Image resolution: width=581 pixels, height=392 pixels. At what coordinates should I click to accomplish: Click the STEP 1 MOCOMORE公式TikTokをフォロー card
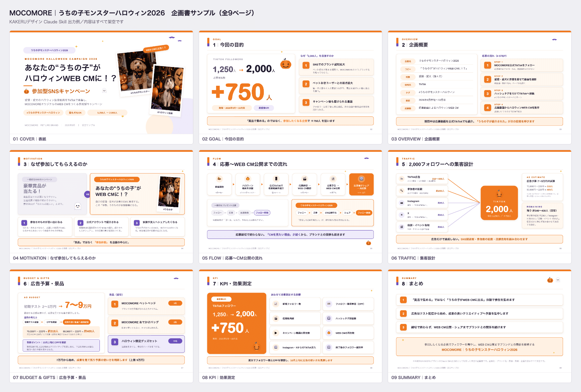pos(522,65)
